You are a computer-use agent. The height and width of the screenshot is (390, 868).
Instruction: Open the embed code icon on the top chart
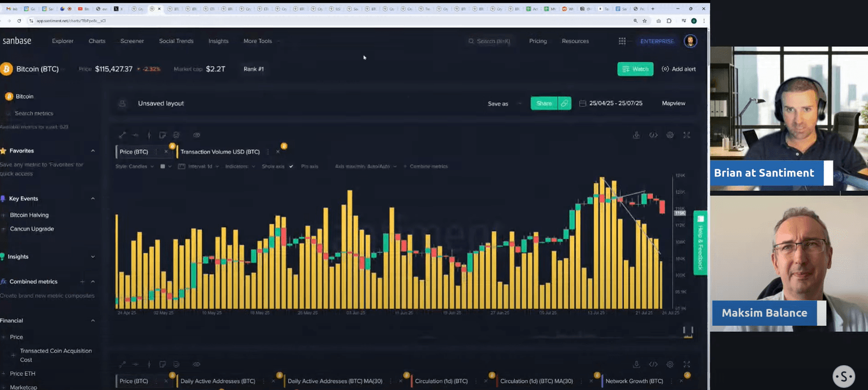tap(653, 135)
